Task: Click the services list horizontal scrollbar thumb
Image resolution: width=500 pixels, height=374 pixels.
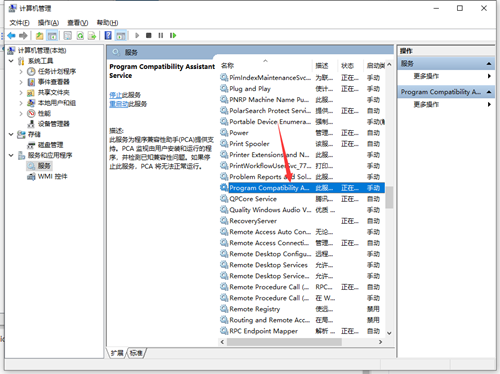Action: pos(284,342)
